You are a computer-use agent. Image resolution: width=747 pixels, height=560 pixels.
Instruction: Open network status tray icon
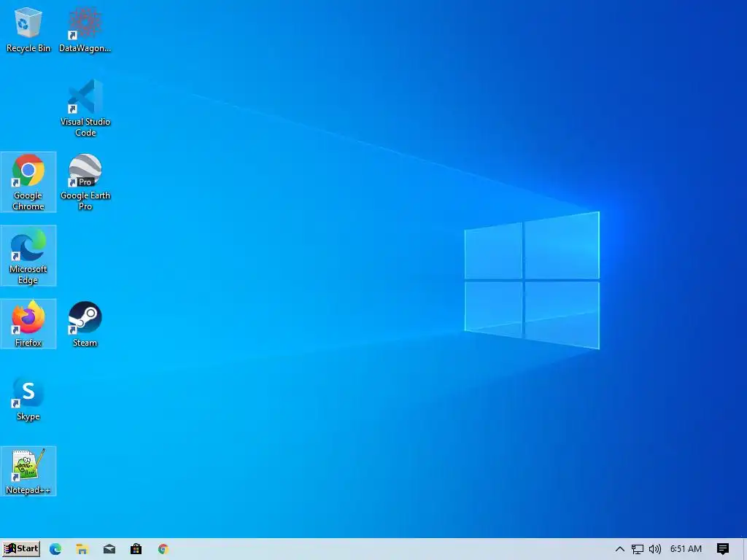tap(637, 549)
